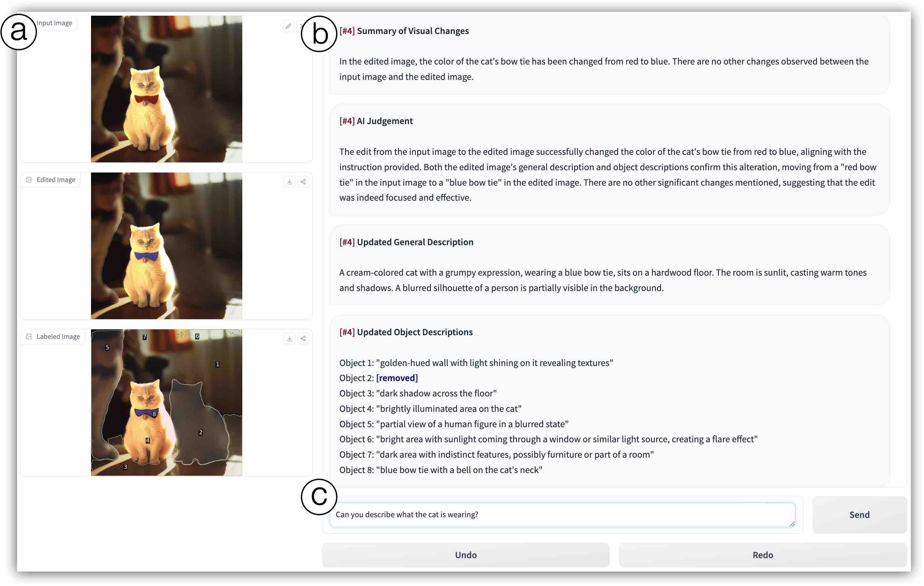Screen dimensions: 924x586
Task: Download the Edited Image
Action: pos(290,182)
